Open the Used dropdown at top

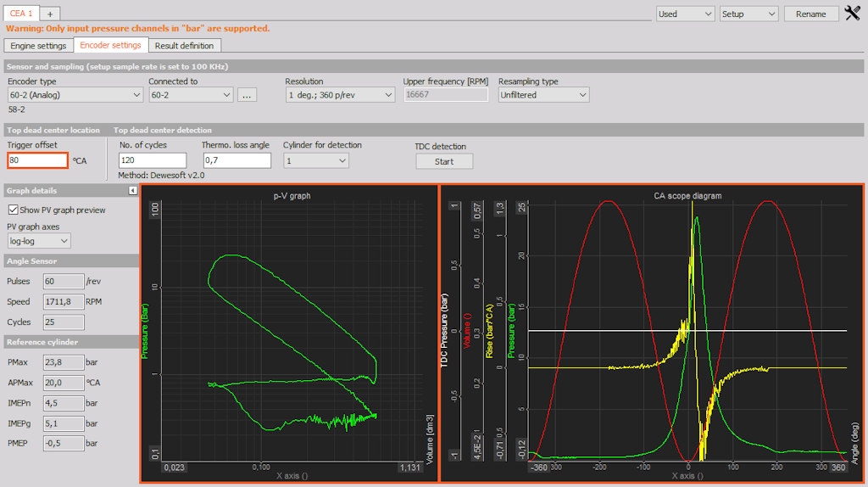pos(685,14)
